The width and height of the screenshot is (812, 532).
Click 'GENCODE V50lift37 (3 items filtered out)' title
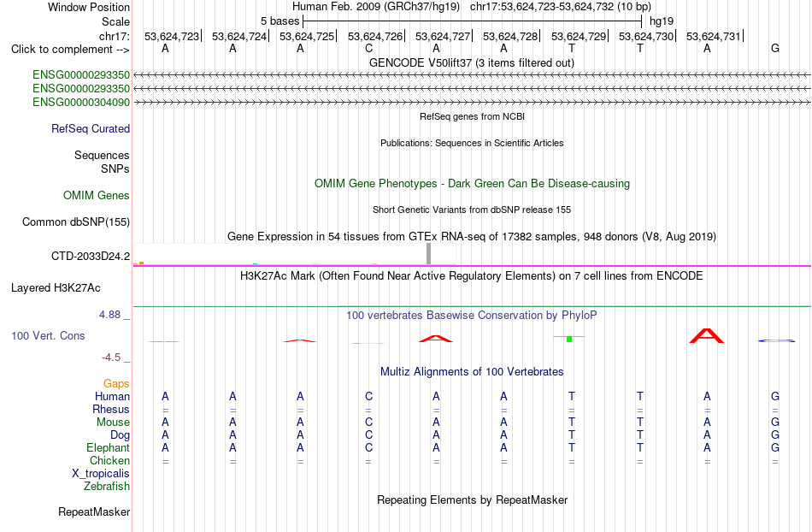(472, 62)
